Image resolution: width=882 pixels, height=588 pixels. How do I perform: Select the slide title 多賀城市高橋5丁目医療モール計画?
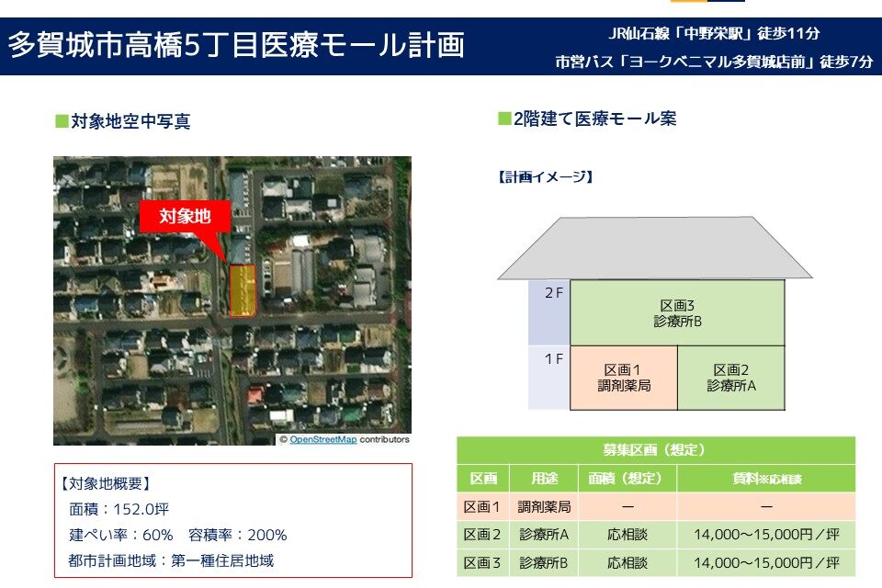[237, 45]
